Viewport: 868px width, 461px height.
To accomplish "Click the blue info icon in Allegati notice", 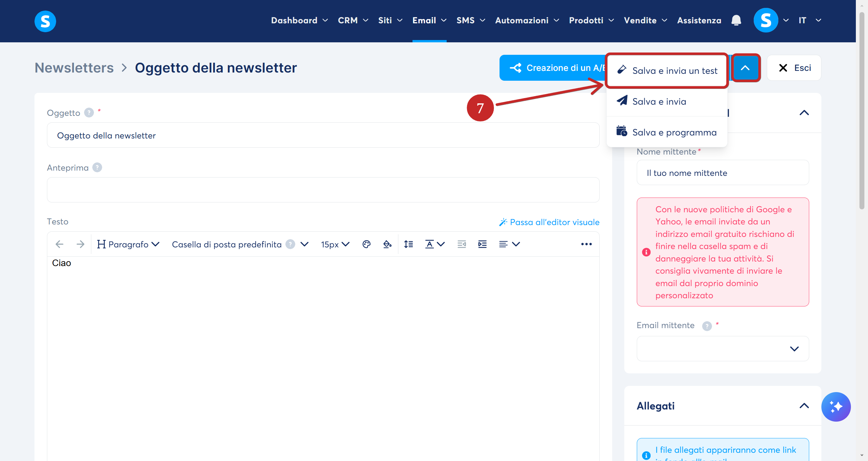I will tap(646, 455).
